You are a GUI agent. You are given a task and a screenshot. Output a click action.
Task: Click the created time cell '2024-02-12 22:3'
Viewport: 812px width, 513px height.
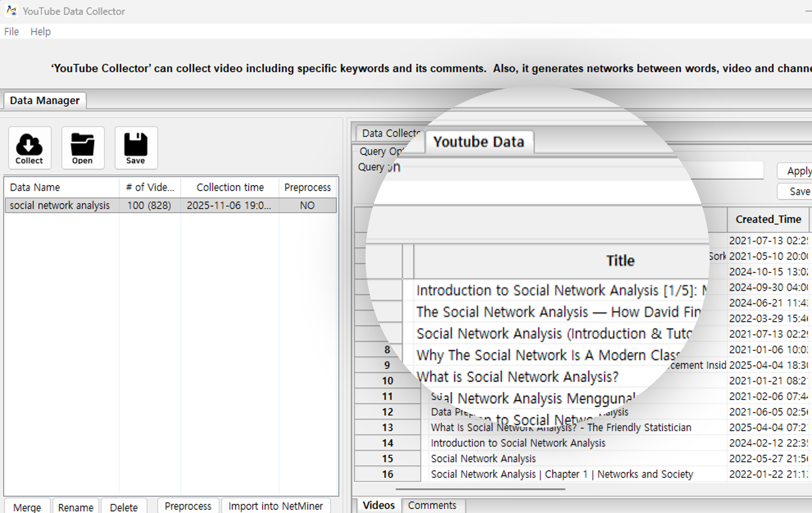768,443
